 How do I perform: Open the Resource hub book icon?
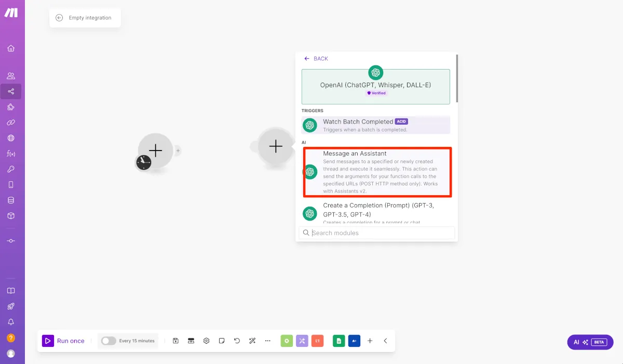11,291
